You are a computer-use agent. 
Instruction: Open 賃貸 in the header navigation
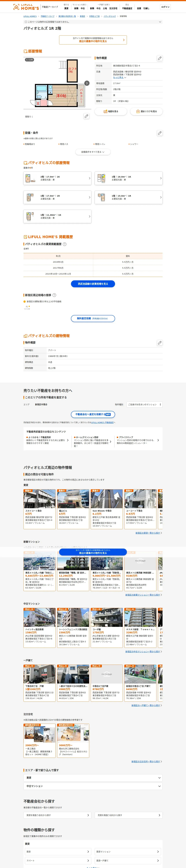pyautogui.click(x=66, y=8)
